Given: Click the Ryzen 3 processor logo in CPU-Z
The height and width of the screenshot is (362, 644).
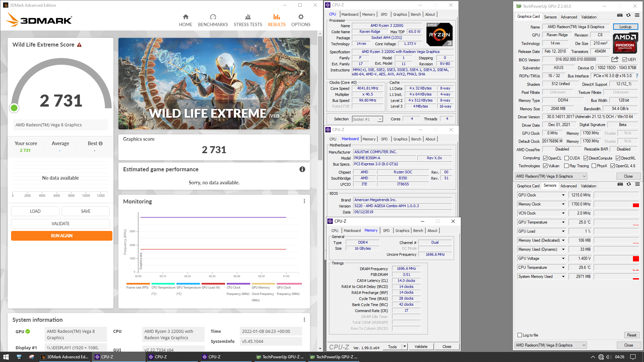Looking at the screenshot, I should [439, 34].
